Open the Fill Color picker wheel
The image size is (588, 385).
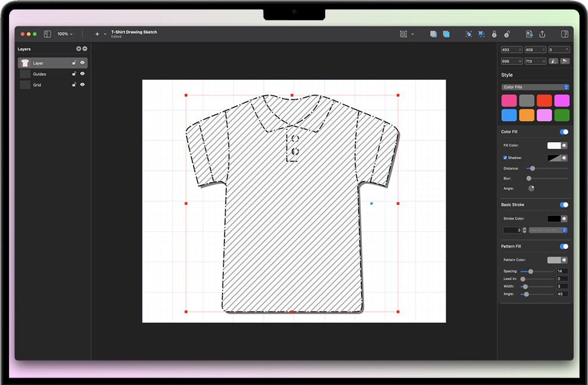pyautogui.click(x=564, y=146)
